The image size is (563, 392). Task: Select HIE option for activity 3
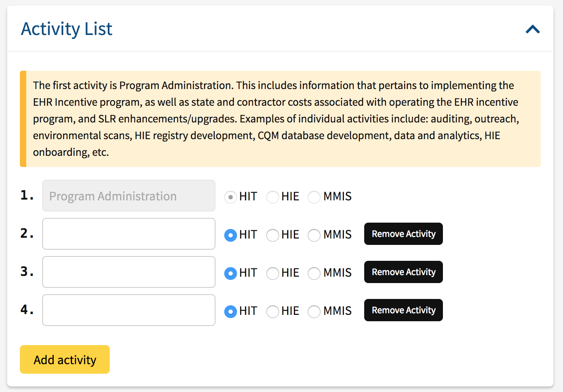tap(273, 274)
